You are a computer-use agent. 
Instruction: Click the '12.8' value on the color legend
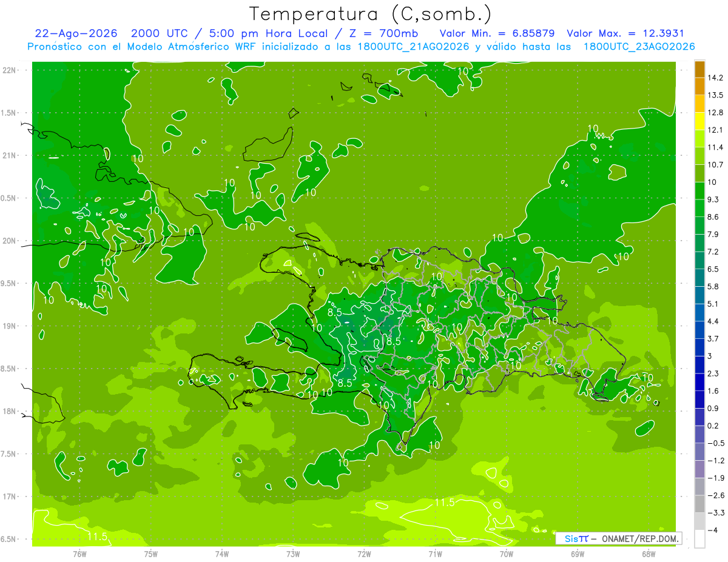tap(715, 113)
